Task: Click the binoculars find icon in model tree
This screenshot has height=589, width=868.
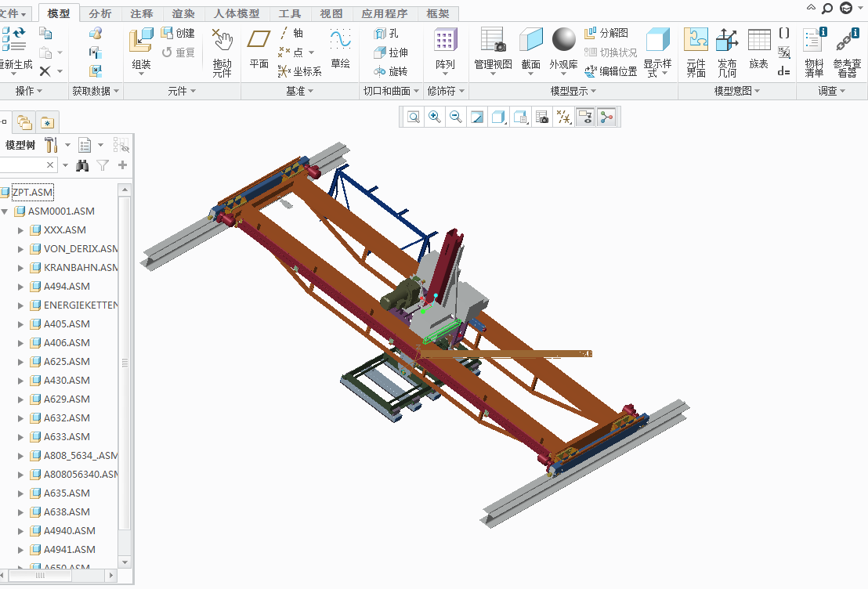Action: click(82, 165)
